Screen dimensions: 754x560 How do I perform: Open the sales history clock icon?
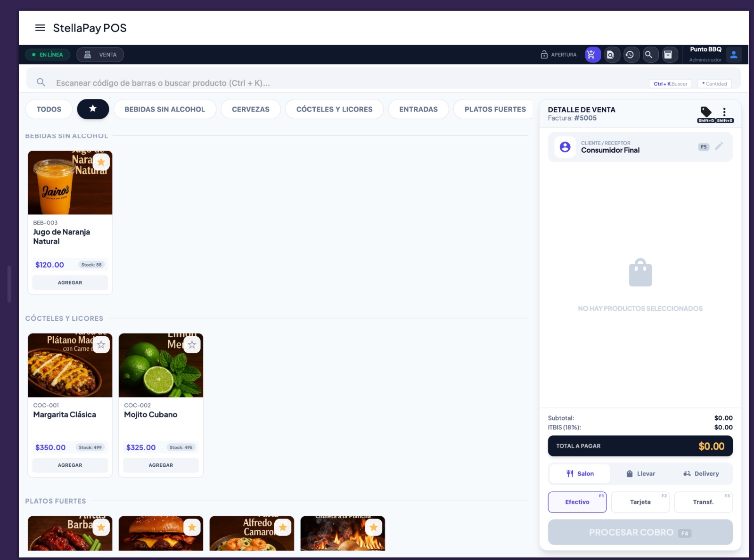(630, 55)
